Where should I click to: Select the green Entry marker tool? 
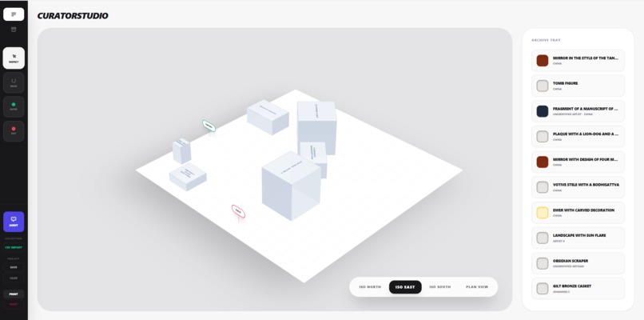[14, 107]
